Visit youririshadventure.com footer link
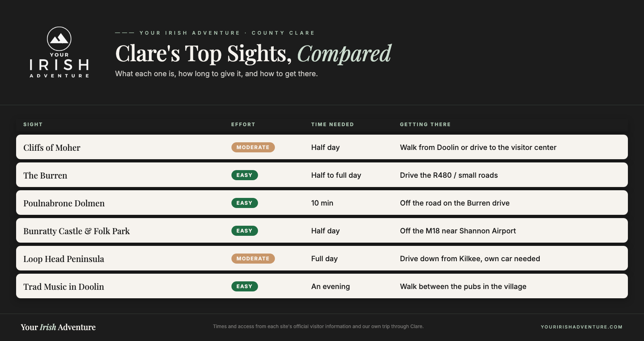Screen dimensions: 644x341 (x=582, y=327)
